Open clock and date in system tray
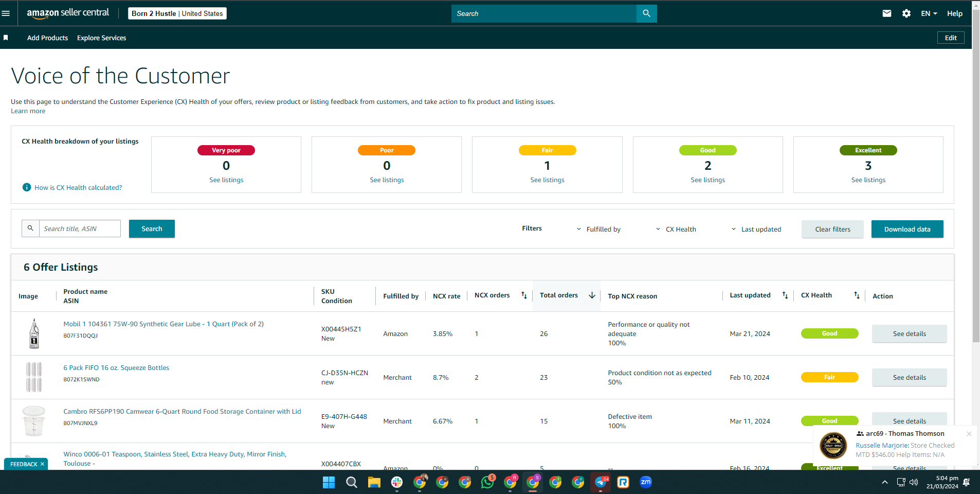This screenshot has width=980, height=494. coord(942,482)
